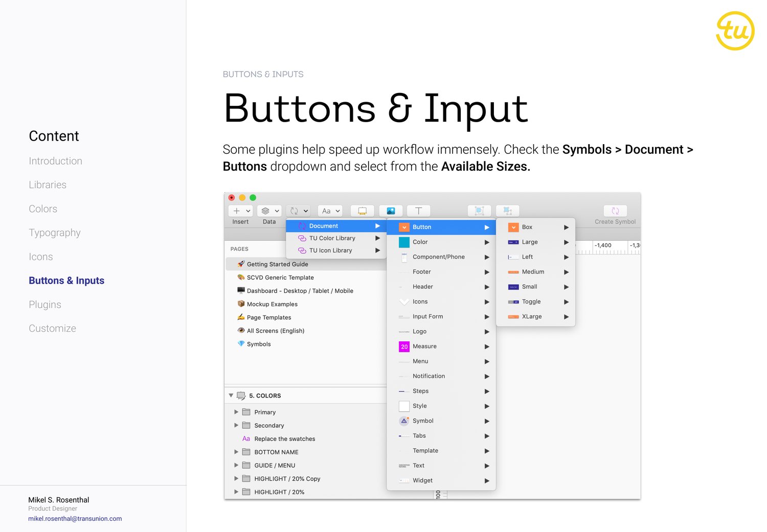The width and height of the screenshot is (767, 532).
Task: Expand the Secondary folder
Action: pyautogui.click(x=236, y=425)
